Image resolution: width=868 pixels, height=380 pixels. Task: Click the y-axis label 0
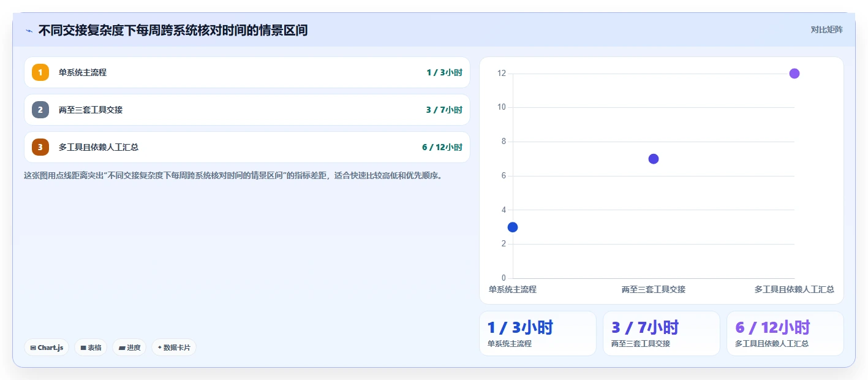(x=504, y=278)
